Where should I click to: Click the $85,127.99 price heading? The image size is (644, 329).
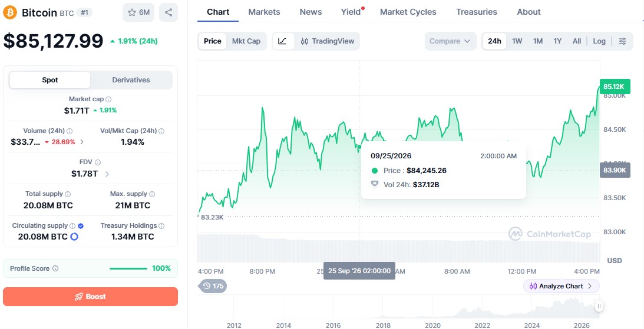point(54,41)
